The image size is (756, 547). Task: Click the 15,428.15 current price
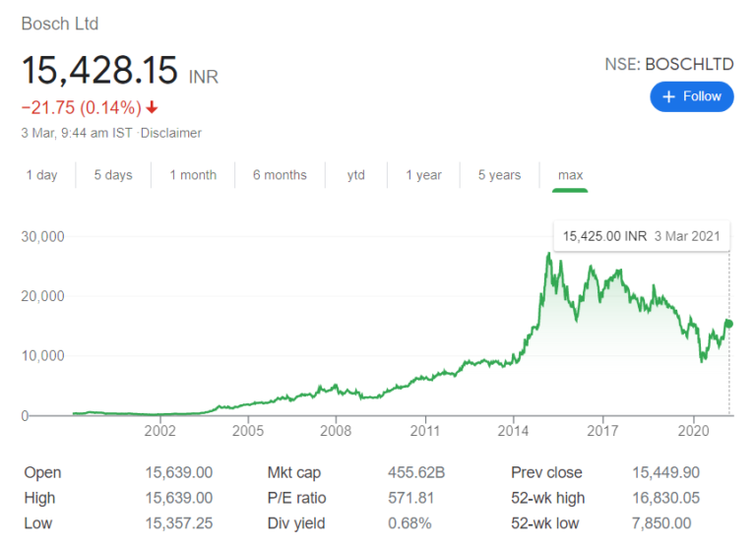(x=99, y=71)
